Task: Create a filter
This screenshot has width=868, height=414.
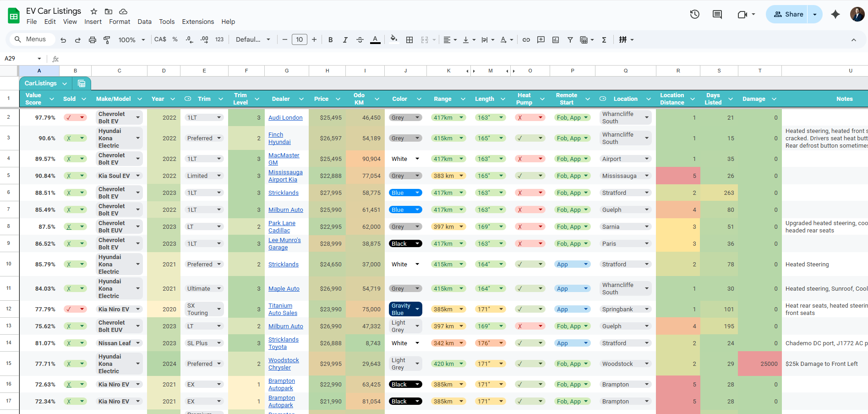Action: point(570,39)
